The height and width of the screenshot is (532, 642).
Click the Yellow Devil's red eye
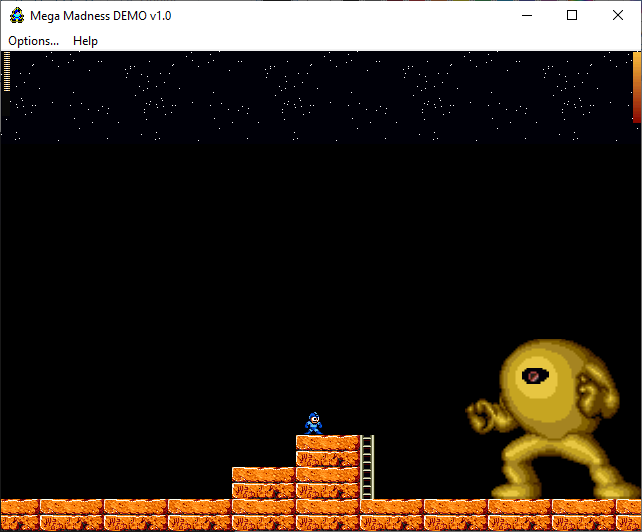(533, 376)
